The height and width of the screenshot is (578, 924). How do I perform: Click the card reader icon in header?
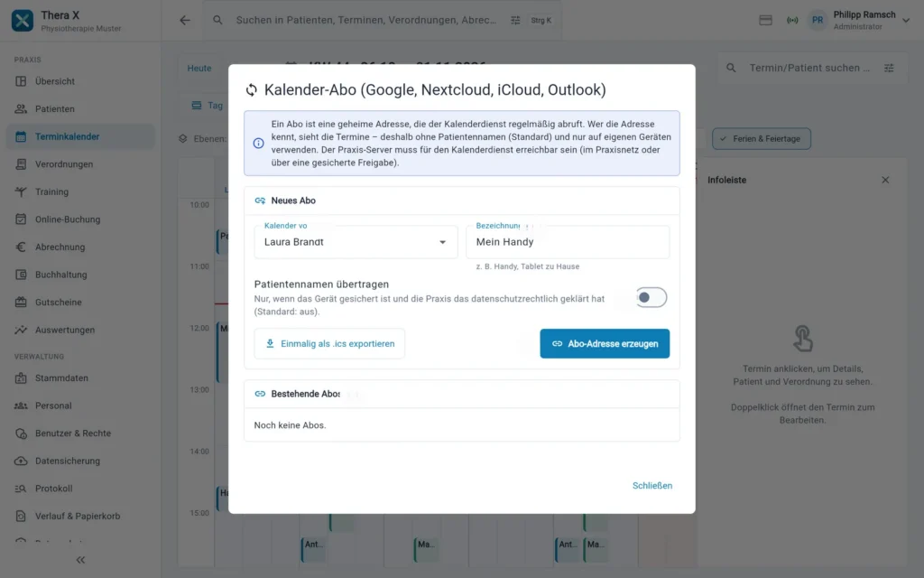point(765,20)
